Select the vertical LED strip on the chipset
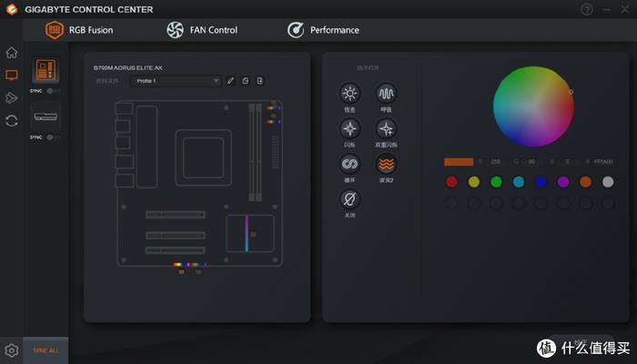The width and height of the screenshot is (637, 364). tap(247, 233)
